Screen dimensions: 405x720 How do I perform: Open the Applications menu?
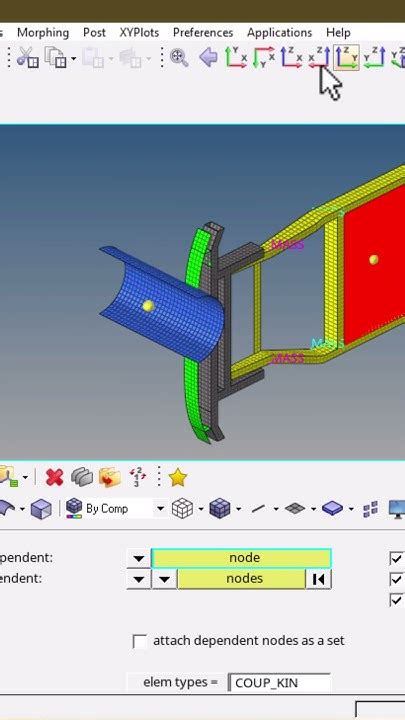pos(279,33)
